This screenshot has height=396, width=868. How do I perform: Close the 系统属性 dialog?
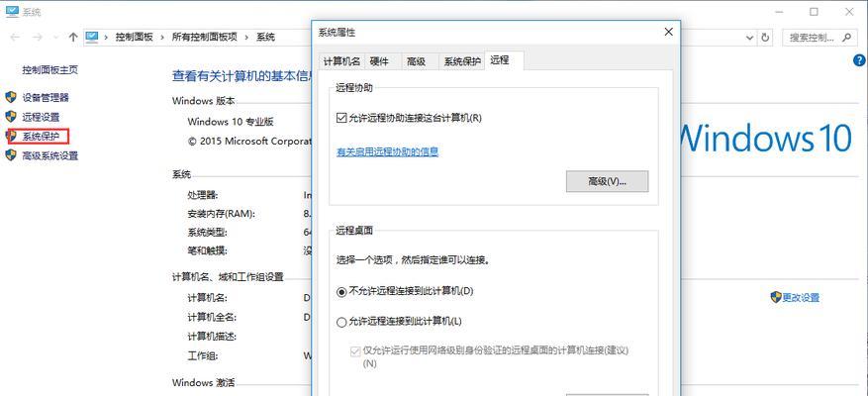pos(669,32)
